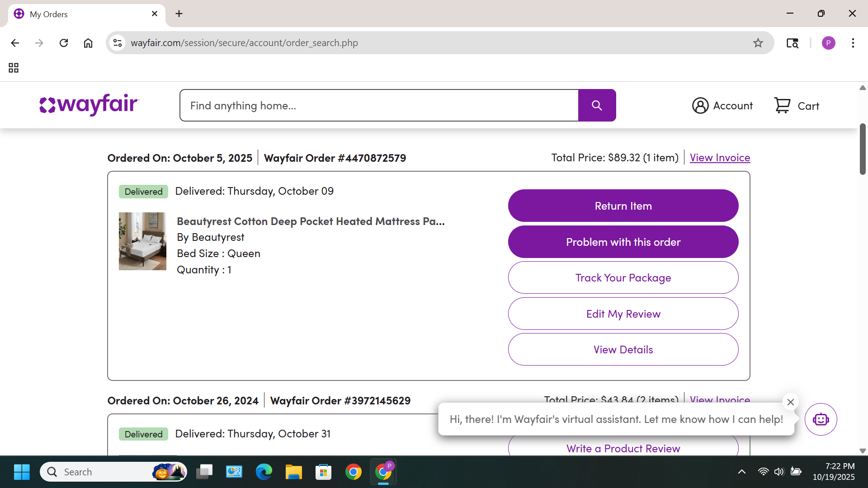The width and height of the screenshot is (868, 488).
Task: Open the browser home icon
Action: click(88, 43)
